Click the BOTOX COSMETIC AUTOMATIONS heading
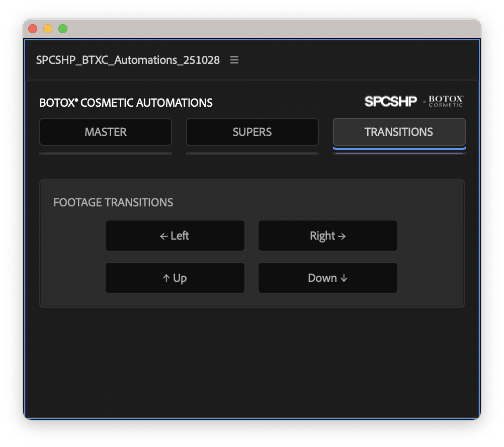The image size is (504, 447). tap(126, 103)
